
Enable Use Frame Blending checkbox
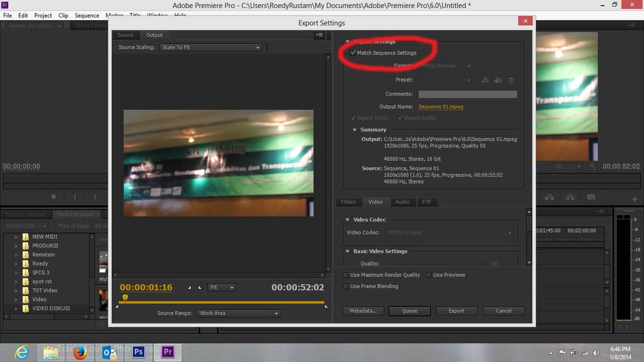tap(346, 286)
